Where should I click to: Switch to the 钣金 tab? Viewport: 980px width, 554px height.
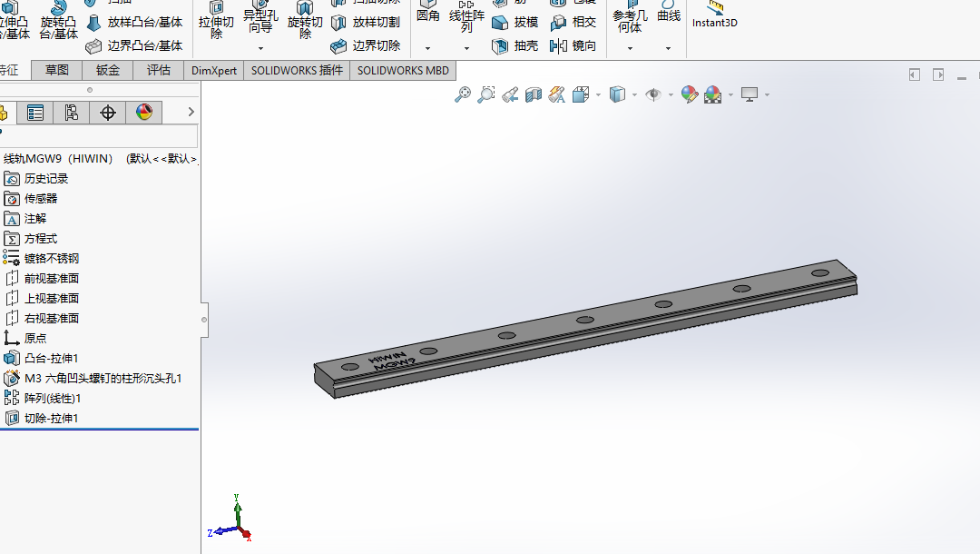[x=107, y=70]
